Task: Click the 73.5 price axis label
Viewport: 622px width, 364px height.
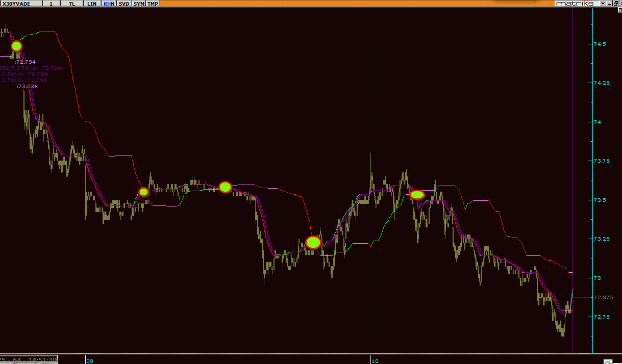Action: [x=600, y=200]
